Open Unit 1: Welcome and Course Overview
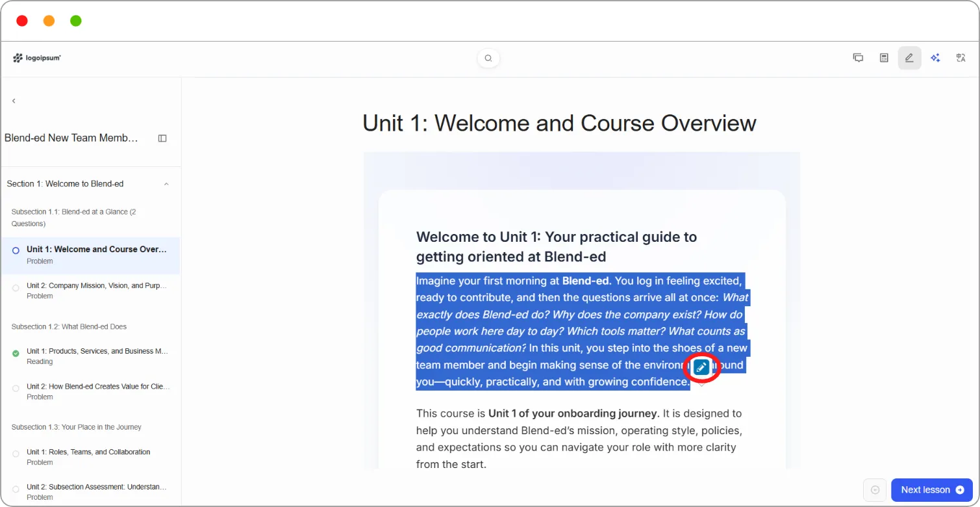Screen dimensions: 980x507 click(91, 255)
